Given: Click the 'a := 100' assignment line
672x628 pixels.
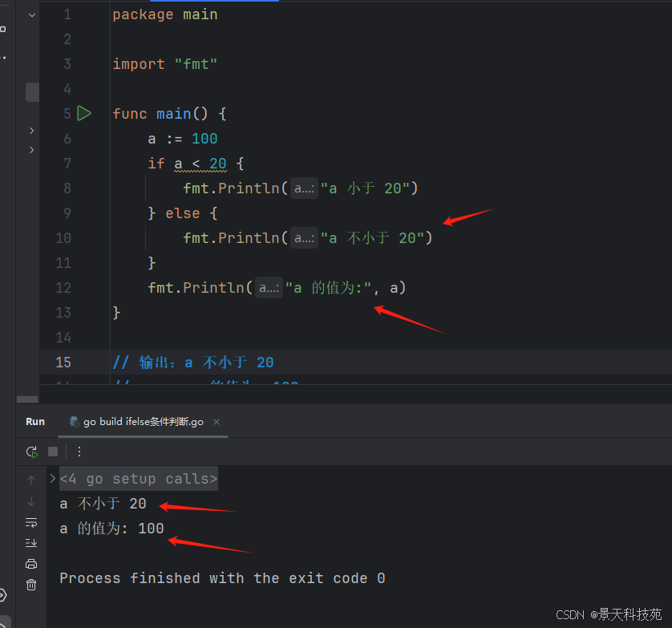Looking at the screenshot, I should coord(183,139).
